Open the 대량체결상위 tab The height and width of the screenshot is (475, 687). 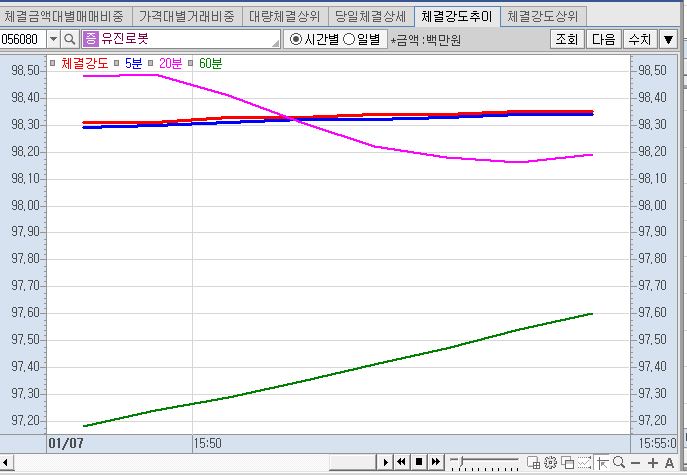coord(286,16)
